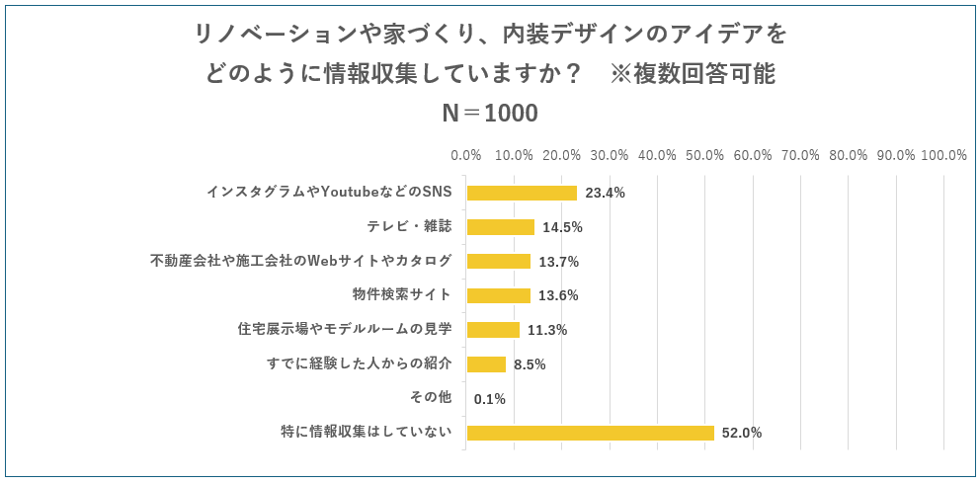Click the 100.0% axis tick label
This screenshot has width=980, height=484.
tap(943, 155)
